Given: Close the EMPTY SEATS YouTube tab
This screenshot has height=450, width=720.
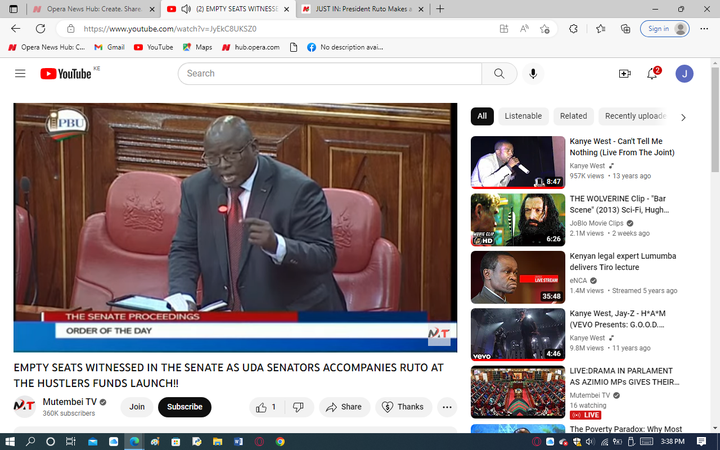Looking at the screenshot, I should point(287,9).
